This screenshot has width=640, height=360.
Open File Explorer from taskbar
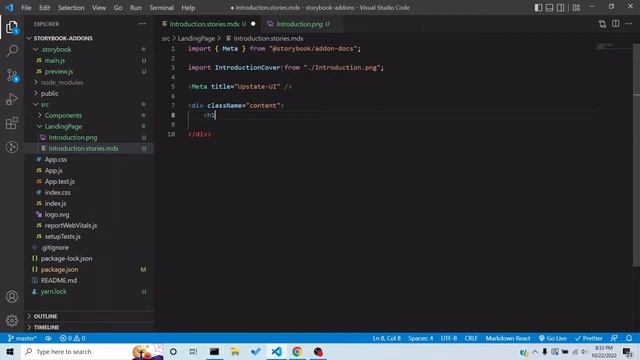click(235, 351)
